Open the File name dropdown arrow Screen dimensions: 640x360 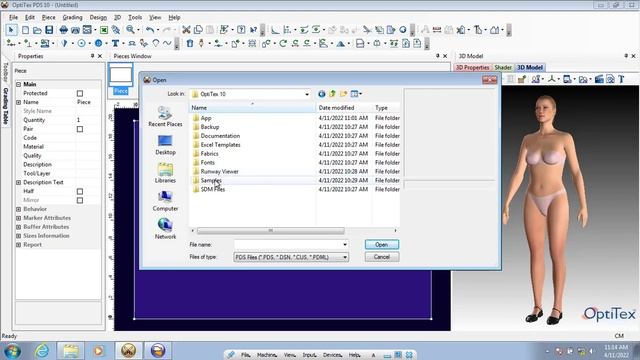[345, 244]
